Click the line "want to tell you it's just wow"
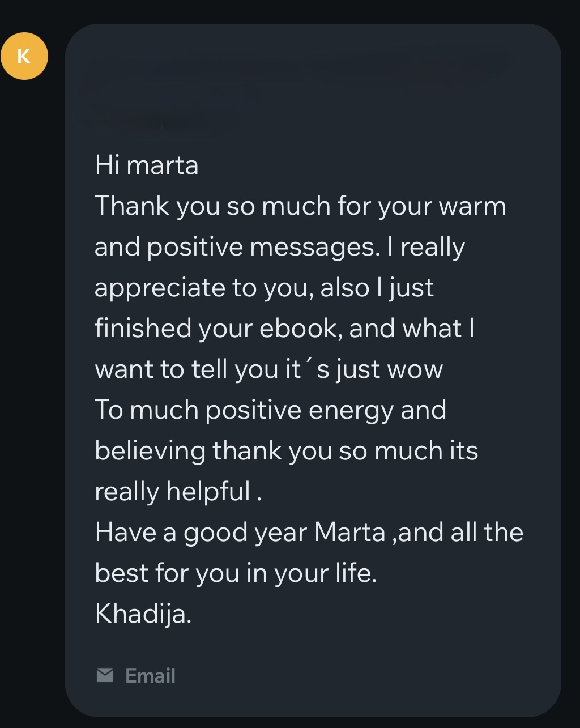The height and width of the screenshot is (728, 580). point(268,369)
